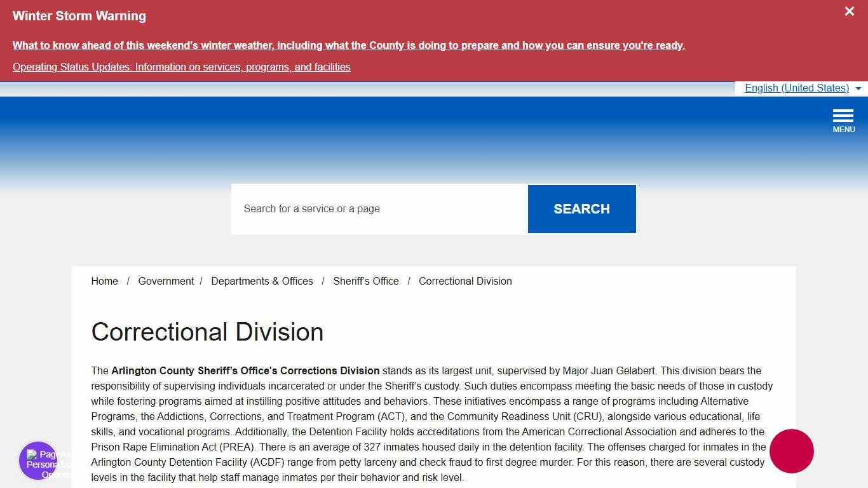Screen dimensions: 868x488
Task: Click the 'Search for a service' input field
Action: pos(378,208)
